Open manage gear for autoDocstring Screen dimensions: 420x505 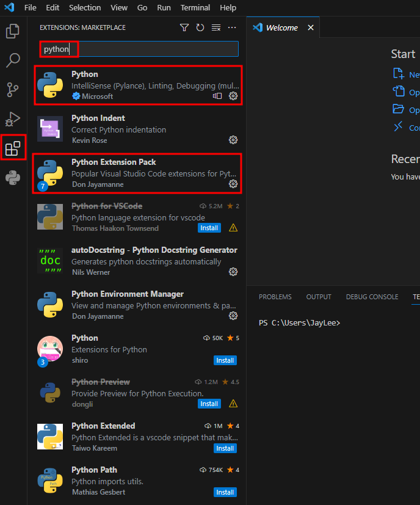pos(233,272)
